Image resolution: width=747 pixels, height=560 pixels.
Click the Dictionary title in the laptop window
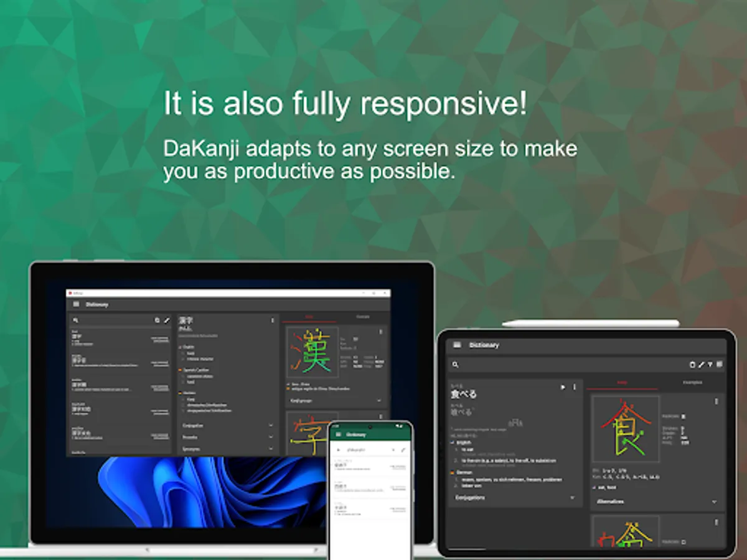click(x=96, y=304)
